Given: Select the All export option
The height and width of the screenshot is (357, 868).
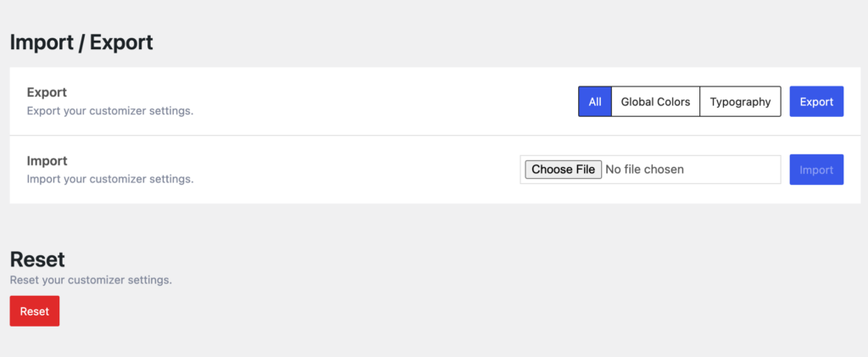Looking at the screenshot, I should [x=595, y=102].
